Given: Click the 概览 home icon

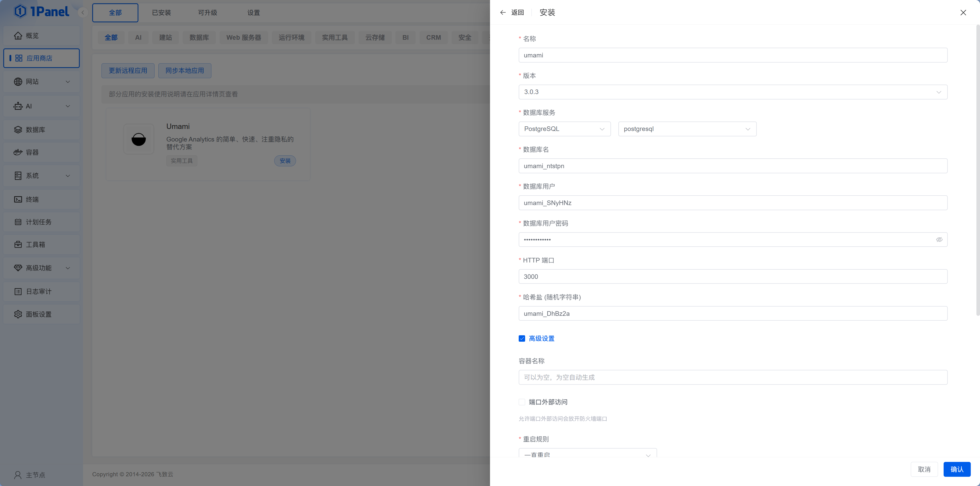Looking at the screenshot, I should click(x=18, y=36).
